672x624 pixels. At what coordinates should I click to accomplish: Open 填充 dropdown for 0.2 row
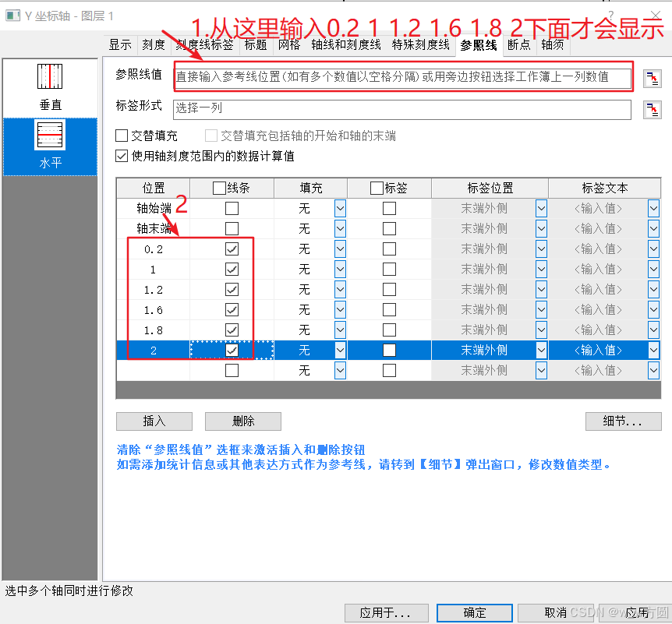(340, 249)
